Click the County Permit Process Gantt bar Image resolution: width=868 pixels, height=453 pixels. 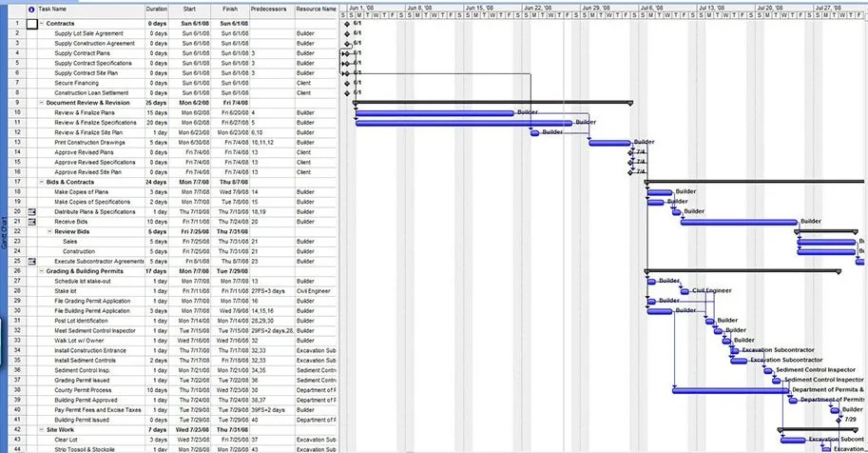[x=731, y=391]
